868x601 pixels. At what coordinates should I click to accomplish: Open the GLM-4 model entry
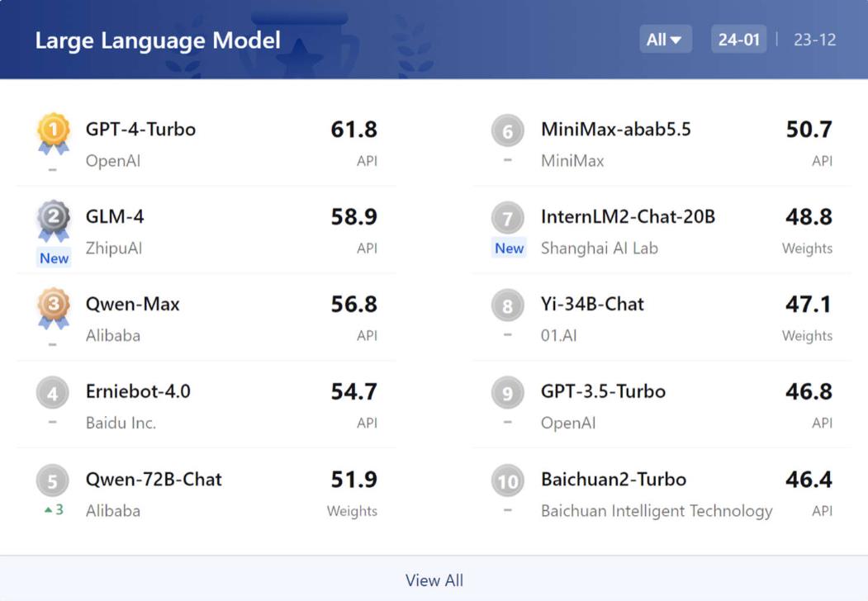[x=115, y=217]
